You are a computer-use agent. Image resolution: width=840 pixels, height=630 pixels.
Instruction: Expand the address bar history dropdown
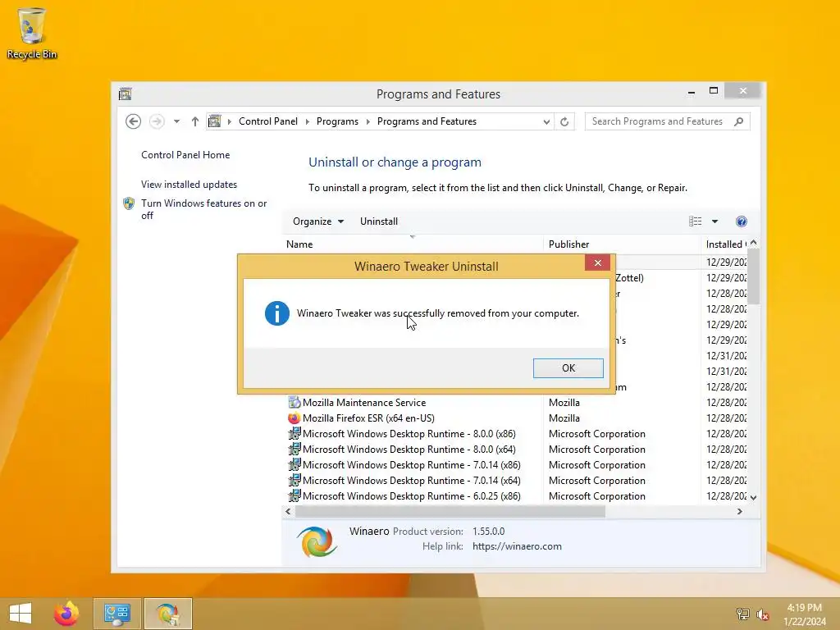tap(546, 121)
